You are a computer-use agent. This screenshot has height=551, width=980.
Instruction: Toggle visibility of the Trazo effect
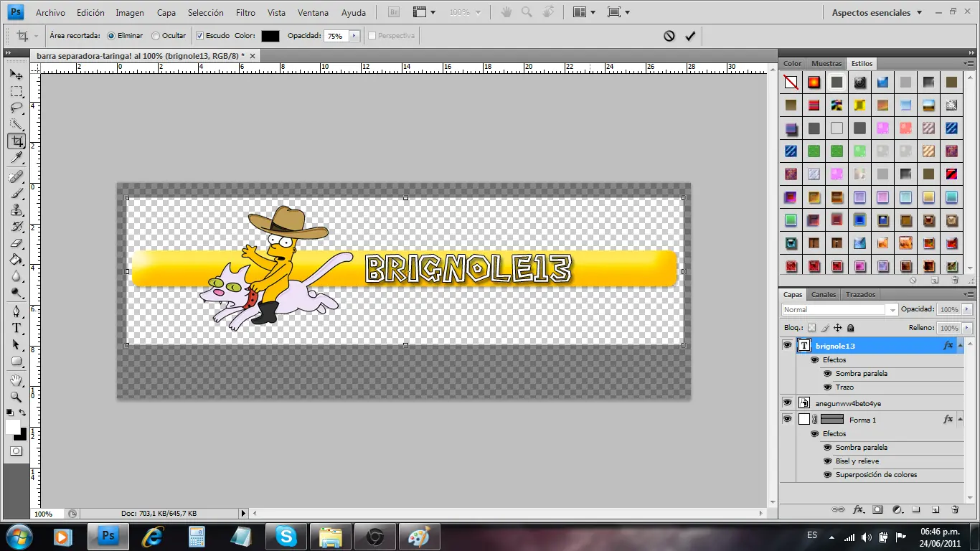click(827, 387)
